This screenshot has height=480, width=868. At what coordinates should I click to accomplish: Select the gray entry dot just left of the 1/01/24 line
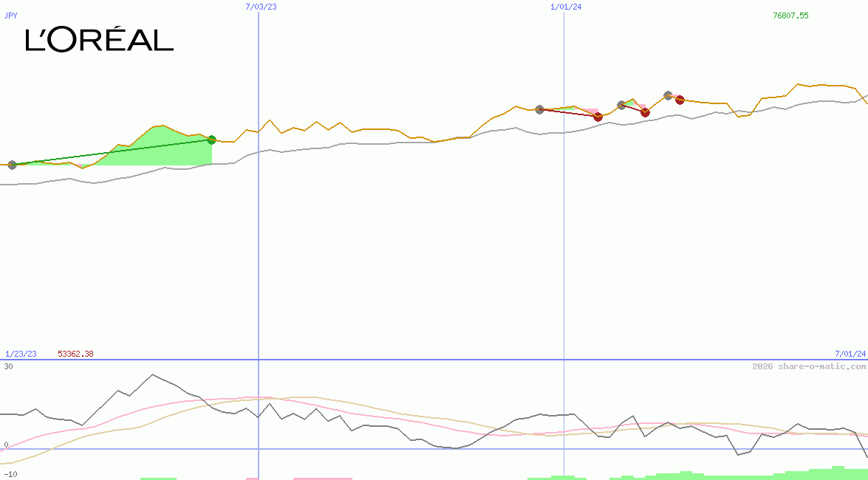tap(539, 109)
